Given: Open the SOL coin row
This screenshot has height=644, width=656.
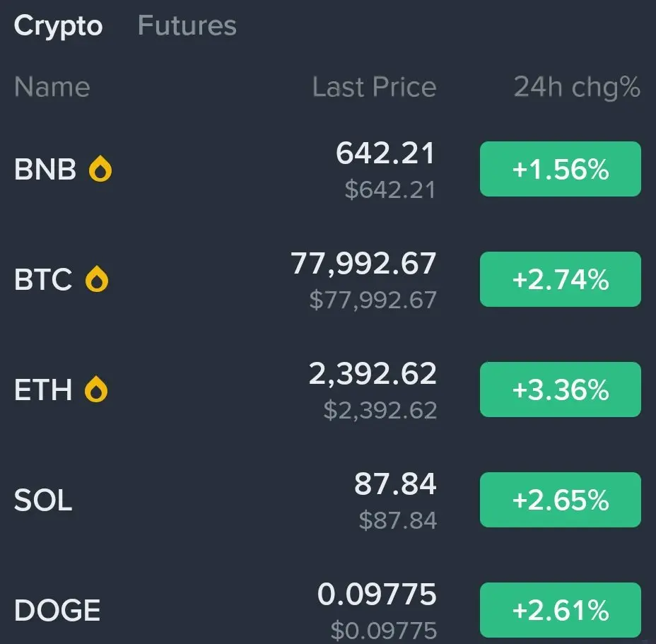Looking at the screenshot, I should click(x=327, y=500).
